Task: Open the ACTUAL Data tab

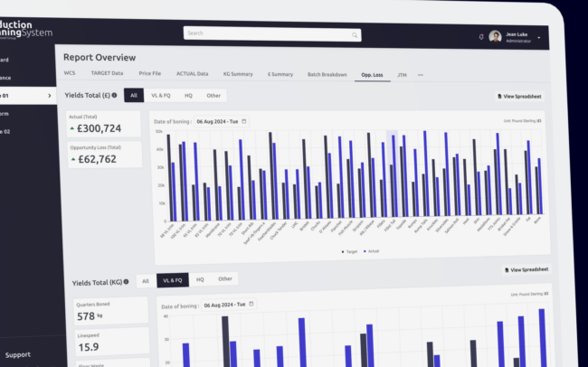Action: click(192, 74)
